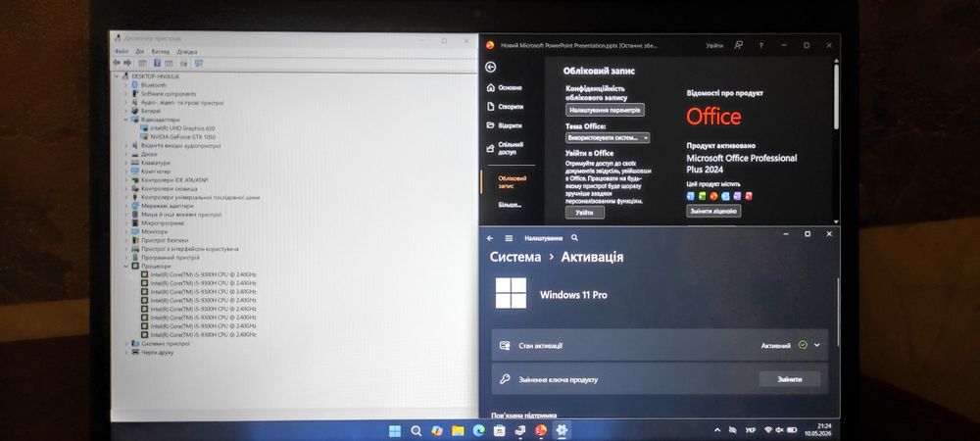Image resolution: width=980 pixels, height=441 pixels.
Task: Click the scan hardware monitor icon in Device Manager toolbar
Action: [199, 63]
